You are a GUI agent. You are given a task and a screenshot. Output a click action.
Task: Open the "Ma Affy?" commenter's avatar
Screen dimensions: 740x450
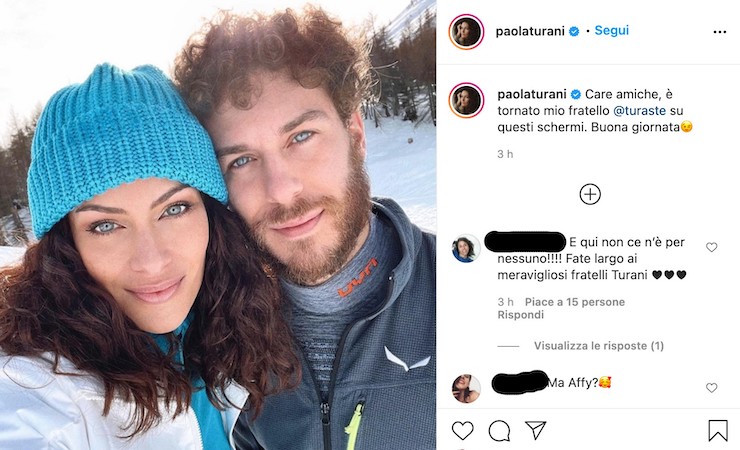tap(466, 389)
